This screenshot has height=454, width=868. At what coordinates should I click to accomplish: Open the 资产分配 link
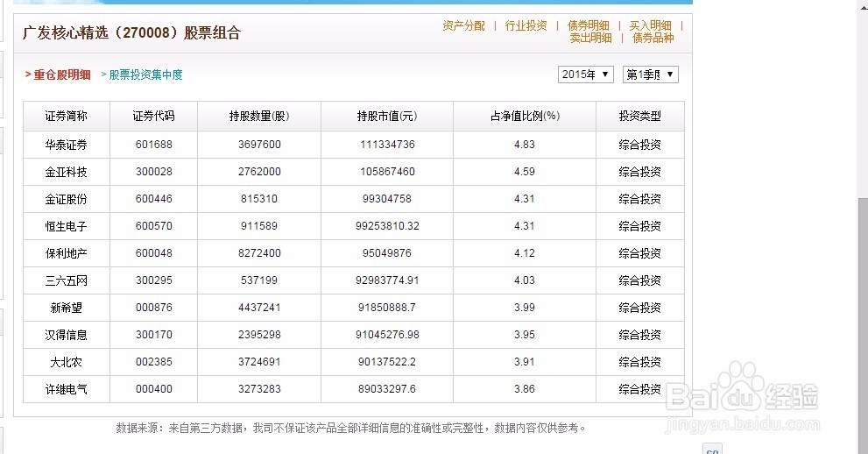tap(463, 25)
